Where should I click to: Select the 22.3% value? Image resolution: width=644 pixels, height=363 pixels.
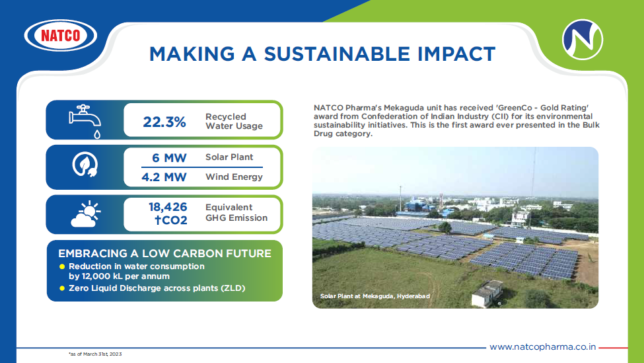tap(164, 122)
